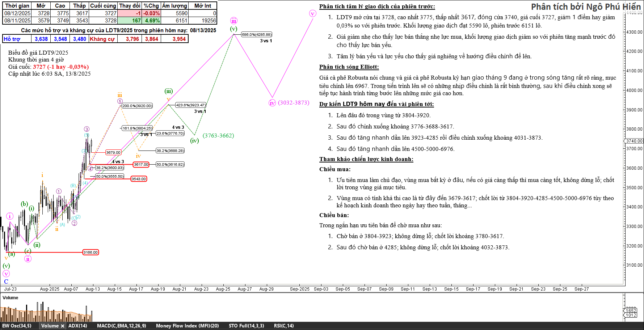Click the 1652 volume axis marker
644x330 pixels.
[x=631, y=311]
